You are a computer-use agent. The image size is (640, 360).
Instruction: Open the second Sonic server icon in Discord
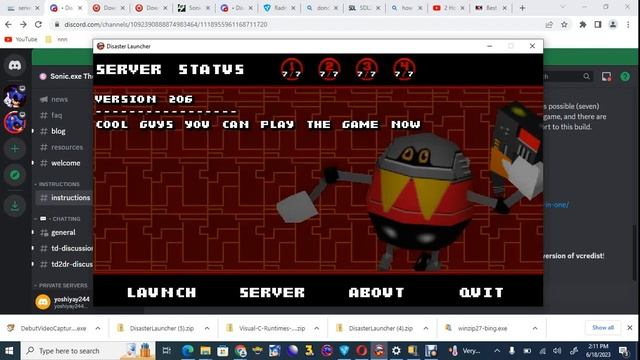point(15,122)
